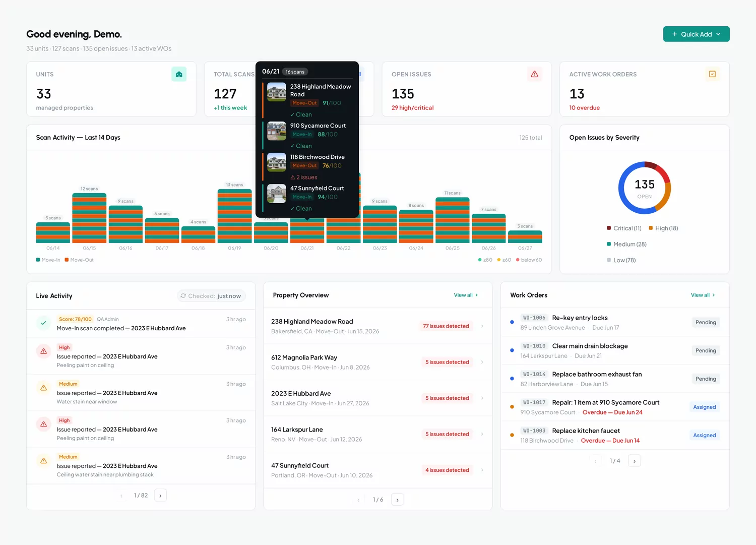Click amber warning icon for Ceiling water stain issue
Image resolution: width=756 pixels, height=545 pixels.
point(44,461)
